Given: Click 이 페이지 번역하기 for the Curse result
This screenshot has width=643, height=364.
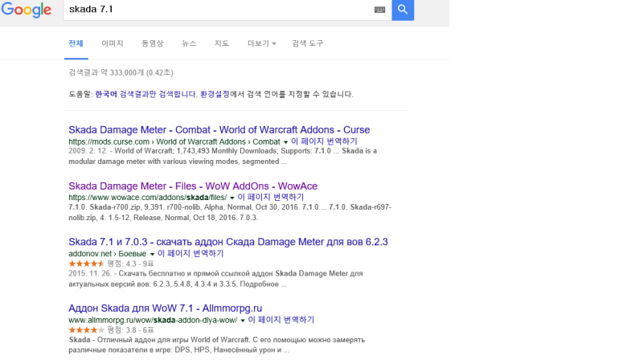Looking at the screenshot, I should click(x=324, y=141).
